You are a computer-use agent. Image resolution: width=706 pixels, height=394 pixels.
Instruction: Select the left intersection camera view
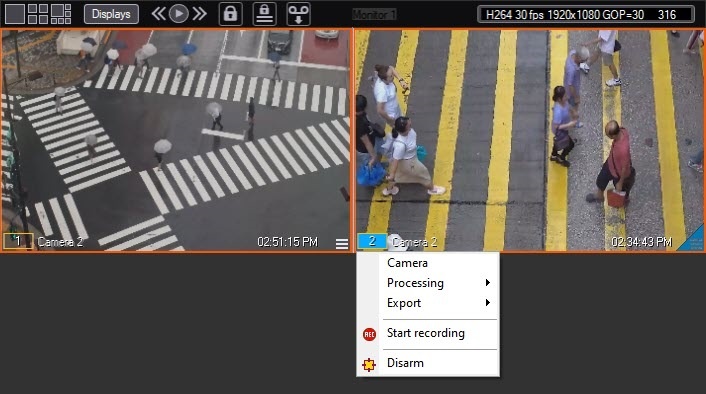[x=176, y=140]
